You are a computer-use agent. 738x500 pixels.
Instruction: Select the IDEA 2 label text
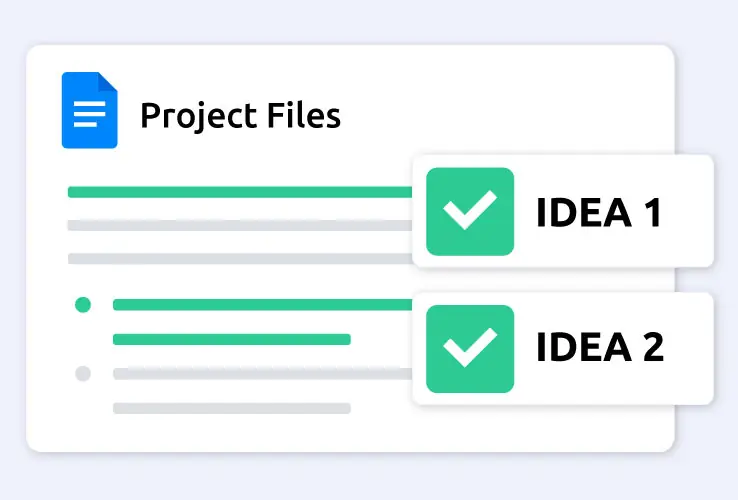point(600,347)
